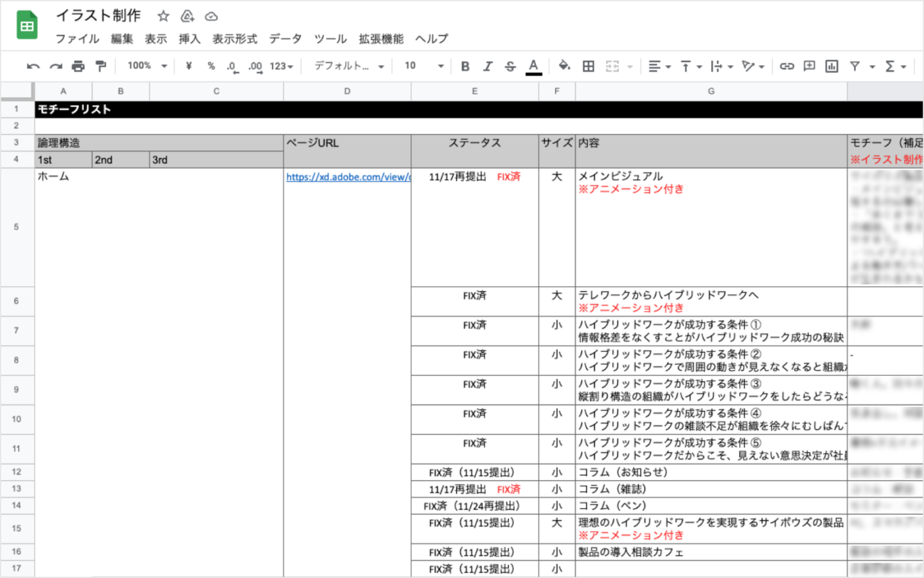Select the FIX済（11/24再提出） status cell
This screenshot has width=924, height=578.
475,506
